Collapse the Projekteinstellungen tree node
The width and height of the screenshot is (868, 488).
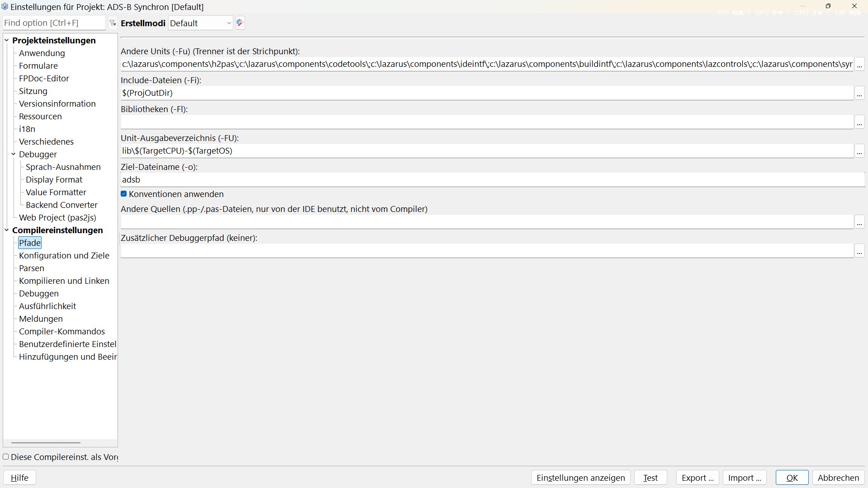pos(7,40)
